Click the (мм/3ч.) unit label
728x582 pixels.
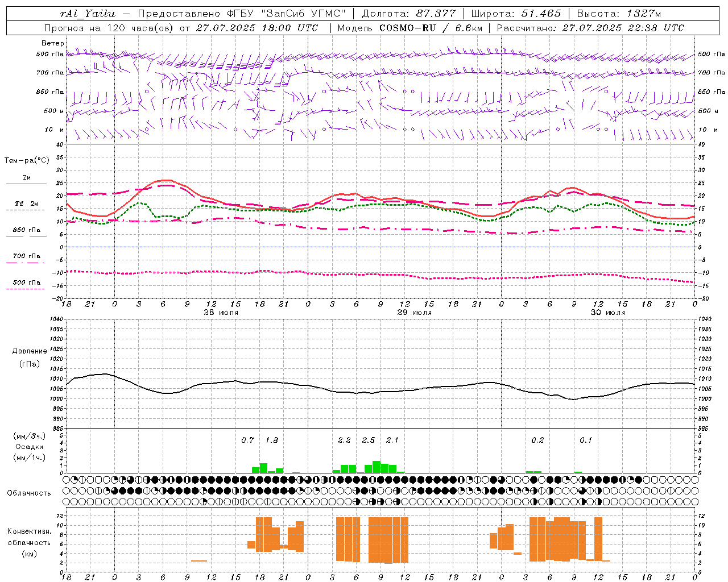(29, 436)
